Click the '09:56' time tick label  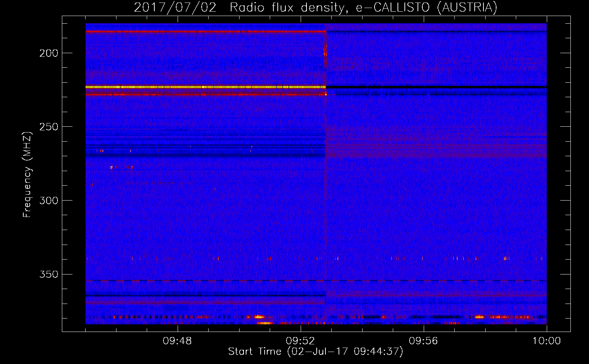pyautogui.click(x=423, y=341)
